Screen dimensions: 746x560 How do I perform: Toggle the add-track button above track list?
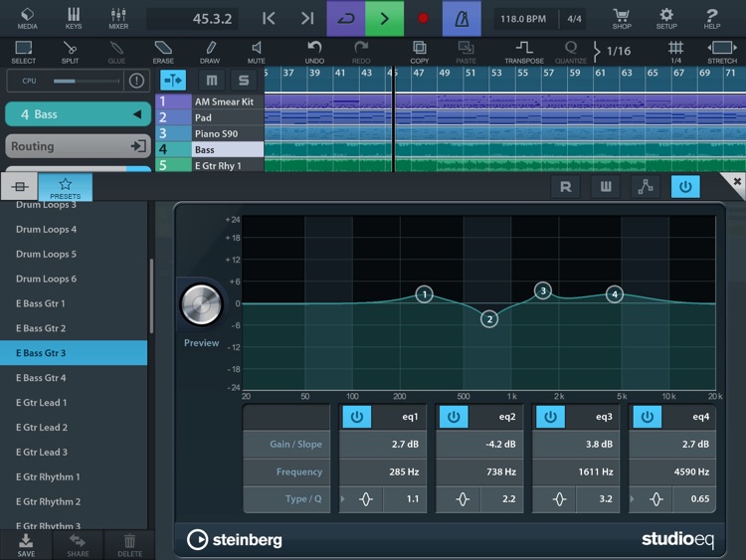coord(173,80)
